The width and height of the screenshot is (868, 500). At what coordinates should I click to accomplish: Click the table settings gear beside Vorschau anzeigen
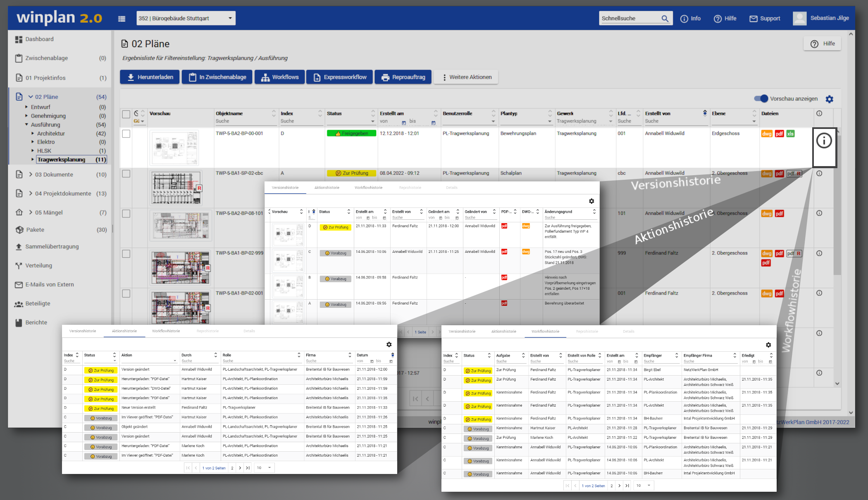point(829,99)
